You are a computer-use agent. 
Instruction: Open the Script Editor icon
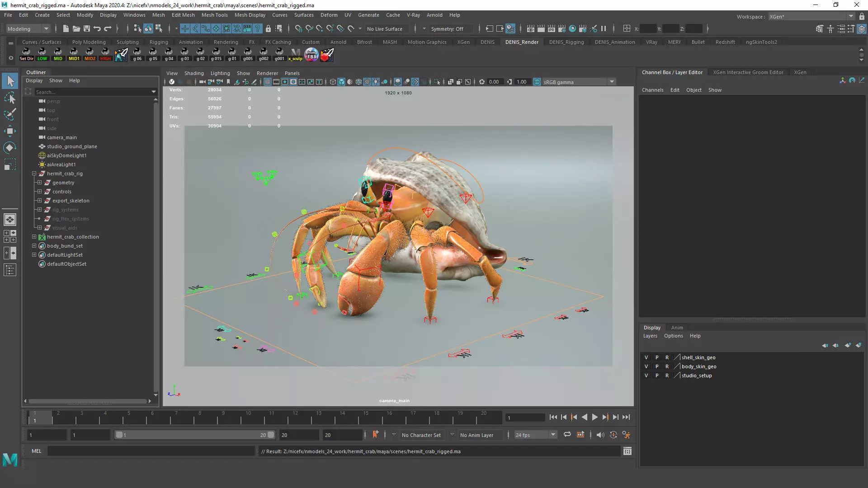(627, 451)
